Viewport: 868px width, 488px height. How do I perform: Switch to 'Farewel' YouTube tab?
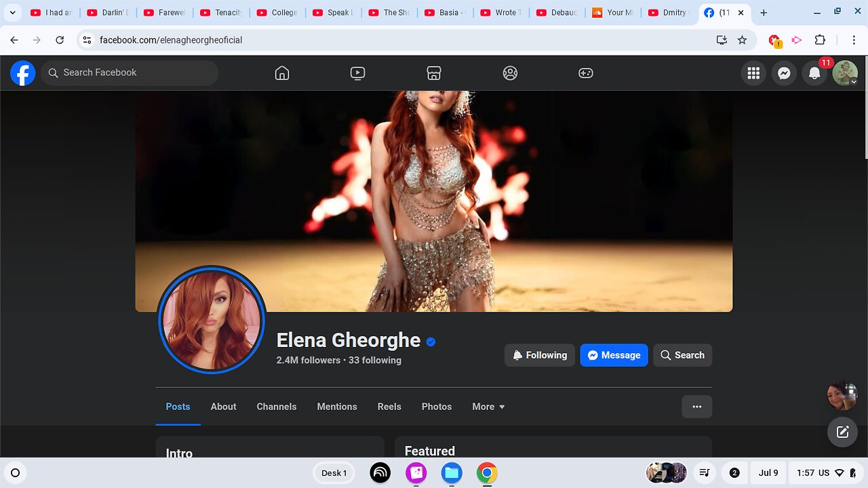pyautogui.click(x=165, y=12)
